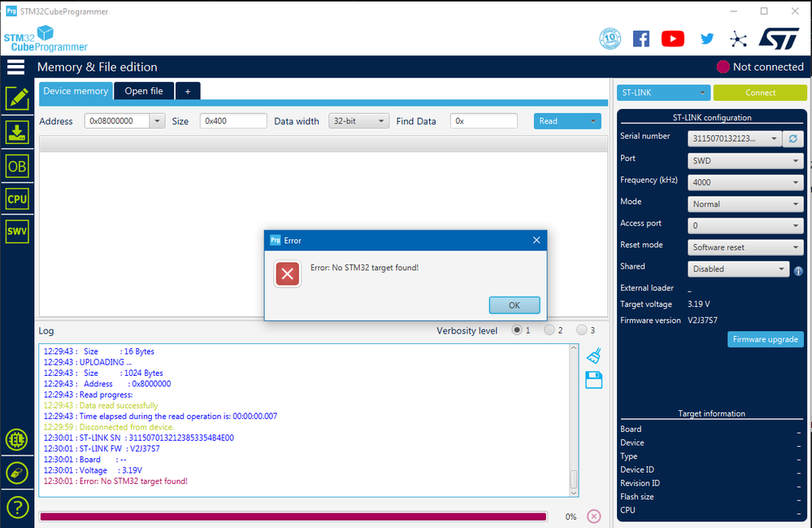Screen dimensions: 812x528
Task: Click the Address input field
Action: (x=118, y=121)
